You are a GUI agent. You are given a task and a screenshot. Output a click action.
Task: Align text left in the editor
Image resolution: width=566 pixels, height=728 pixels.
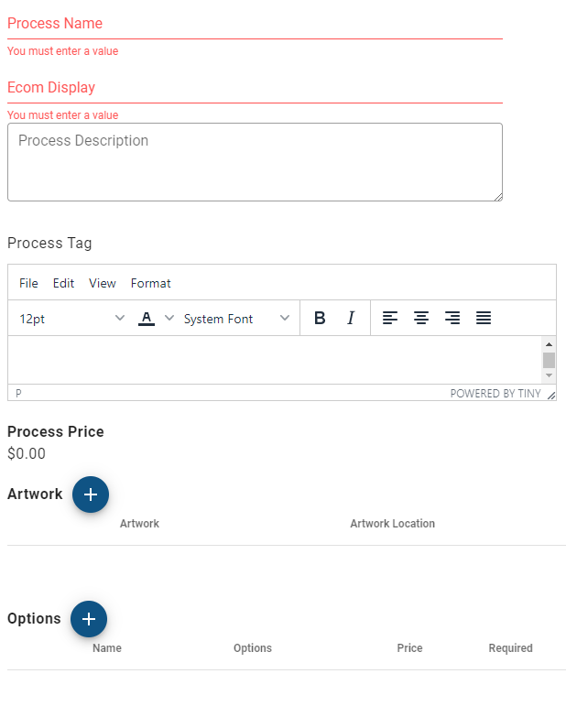[x=390, y=318]
